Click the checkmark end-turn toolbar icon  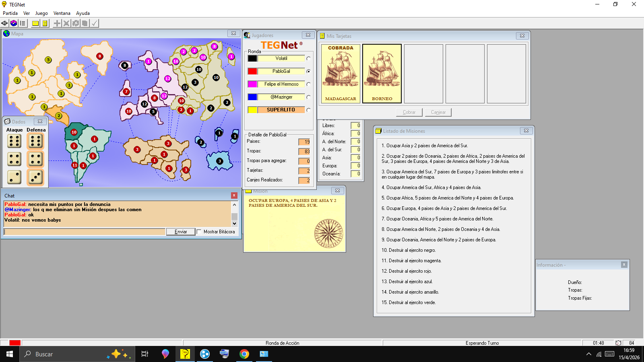94,23
